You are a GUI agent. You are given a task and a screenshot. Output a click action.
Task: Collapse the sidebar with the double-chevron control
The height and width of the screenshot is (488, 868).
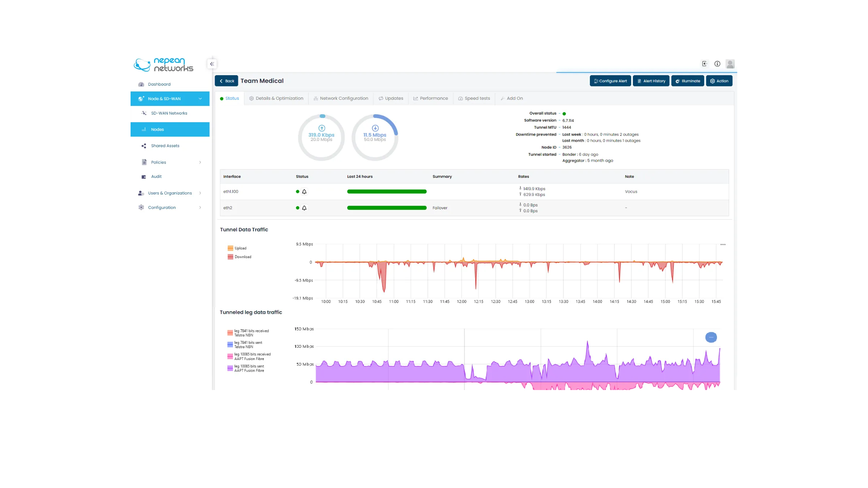coord(212,64)
